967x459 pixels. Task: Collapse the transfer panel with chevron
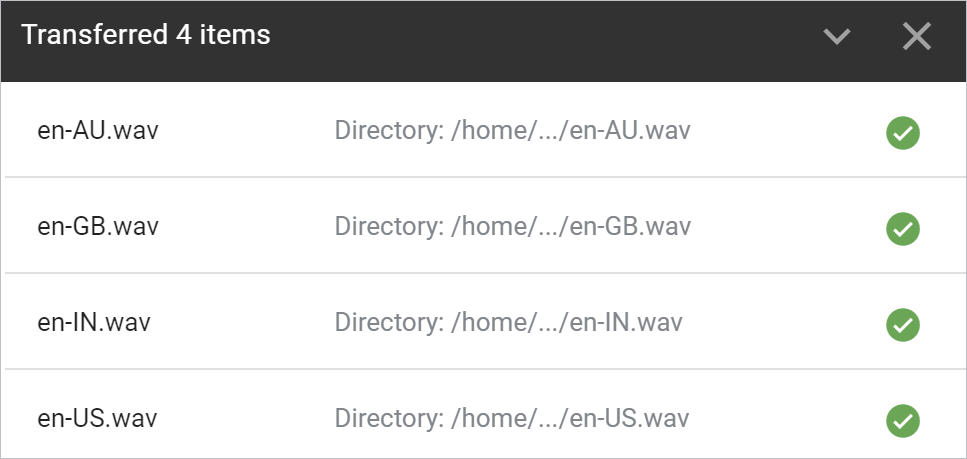pyautogui.click(x=836, y=37)
